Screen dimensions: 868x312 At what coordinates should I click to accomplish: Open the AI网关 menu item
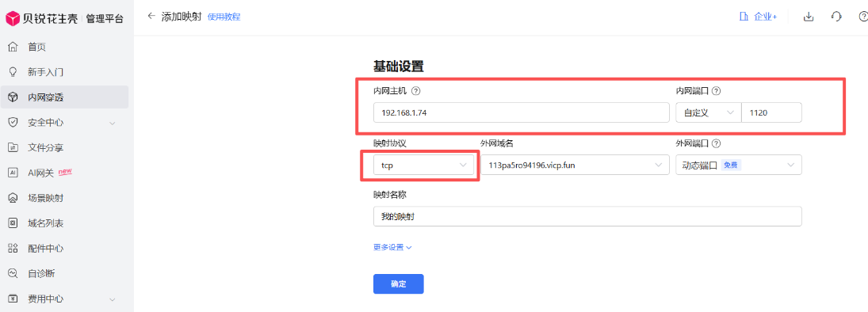pos(65,173)
